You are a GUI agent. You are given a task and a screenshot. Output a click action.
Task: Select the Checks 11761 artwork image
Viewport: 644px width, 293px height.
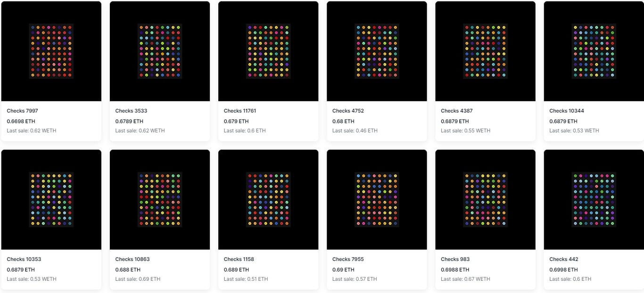268,51
